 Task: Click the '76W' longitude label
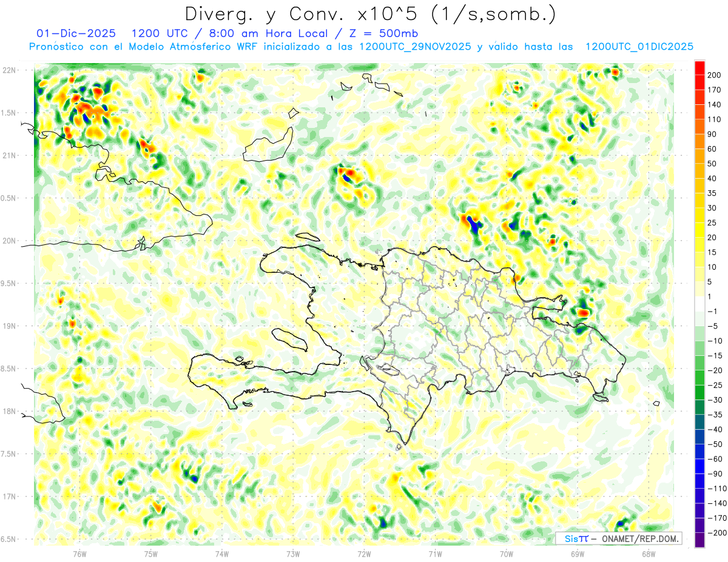point(79,554)
